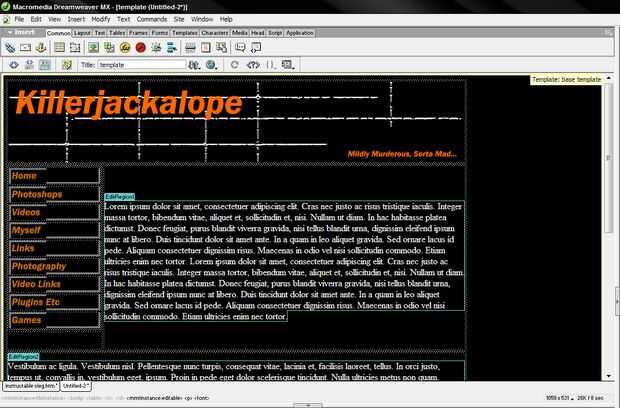Switch to Show Design View
The height and width of the screenshot is (408, 620).
tap(45, 65)
